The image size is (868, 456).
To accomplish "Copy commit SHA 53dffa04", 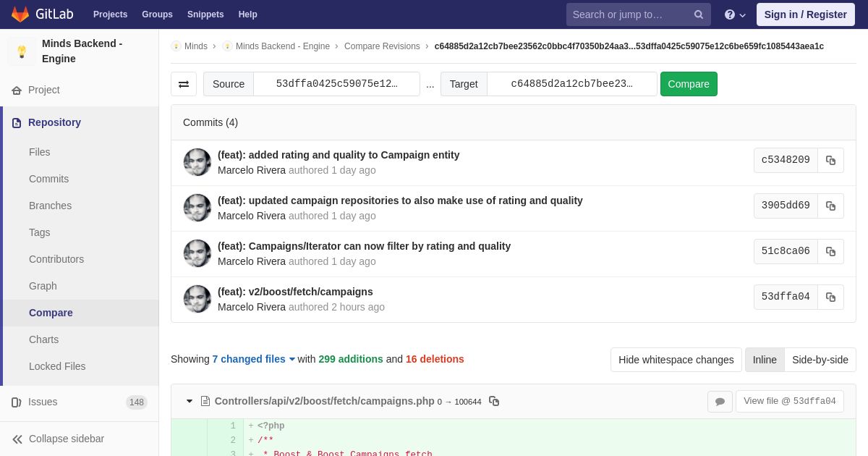I will click(830, 297).
